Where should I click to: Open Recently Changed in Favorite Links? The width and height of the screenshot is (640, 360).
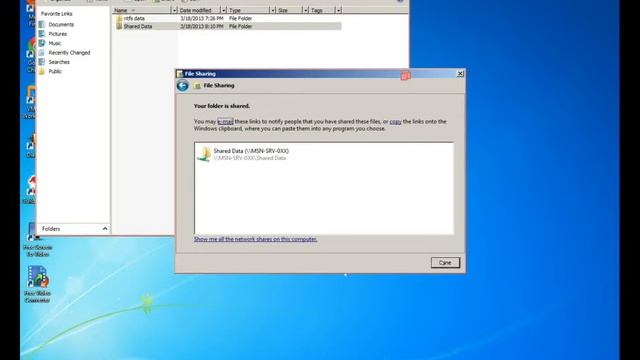(x=69, y=53)
